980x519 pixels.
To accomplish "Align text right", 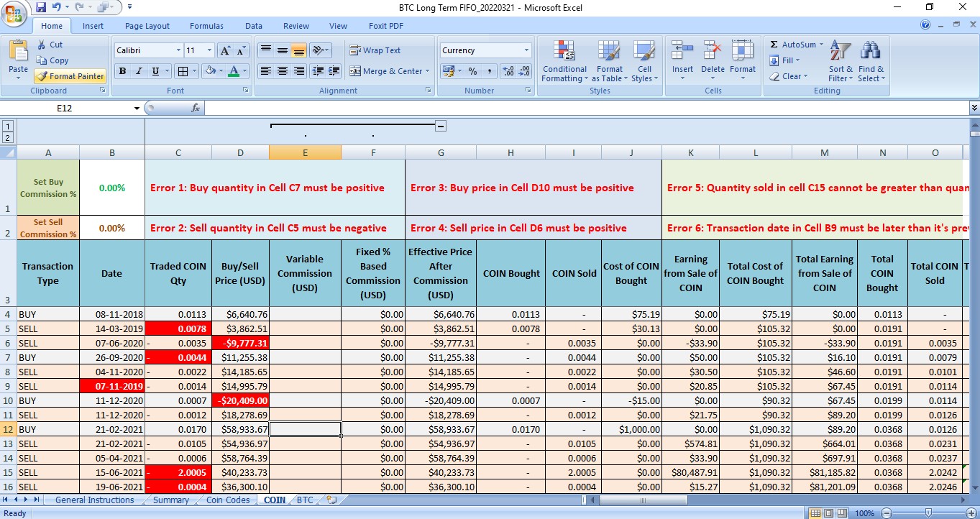I will pos(299,71).
